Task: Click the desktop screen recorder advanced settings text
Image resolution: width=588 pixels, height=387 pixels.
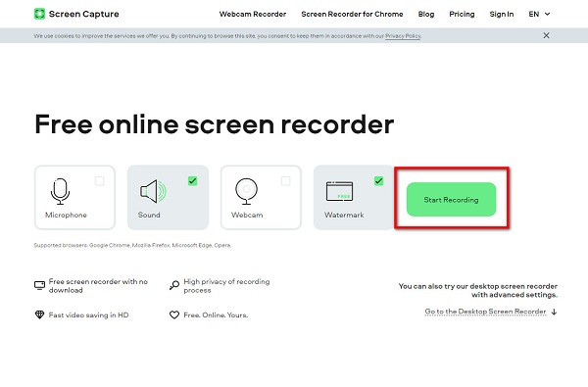Action: 478,290
